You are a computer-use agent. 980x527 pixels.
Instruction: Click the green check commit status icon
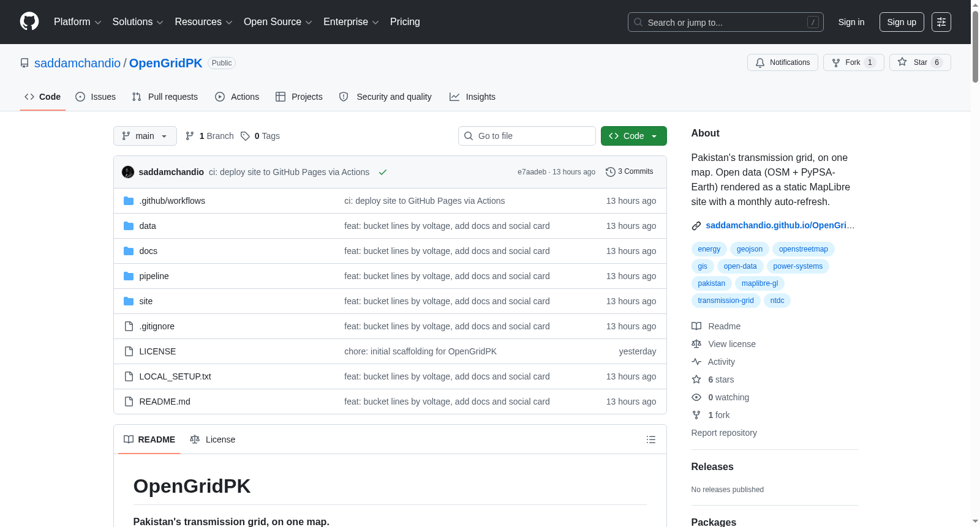coord(383,172)
